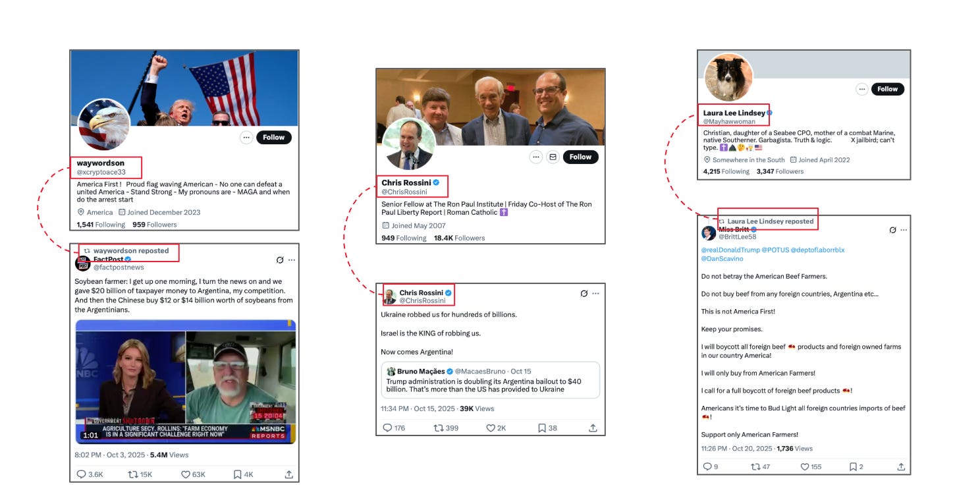Open quoted Bruno Maçães post
Screen dimensions: 980x502
[x=490, y=380]
